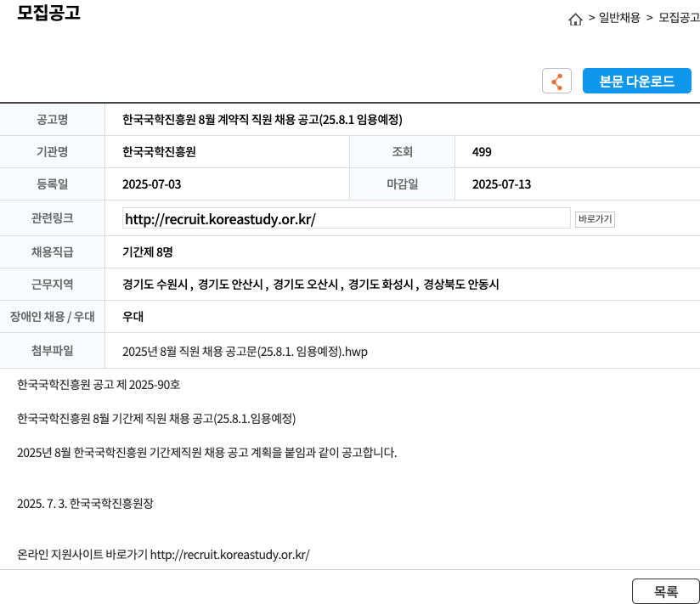Click the 장애인 채용 / 우대 label

click(52, 317)
